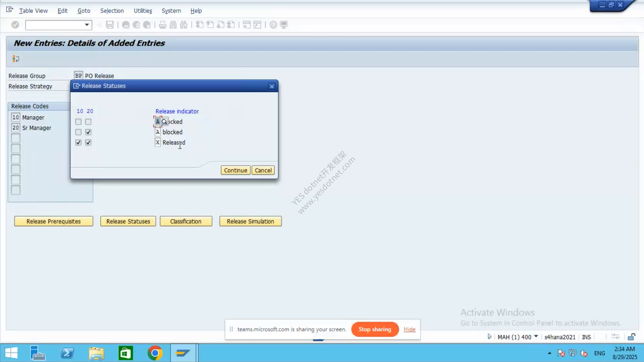Click the Find binoculars icon

tap(173, 25)
